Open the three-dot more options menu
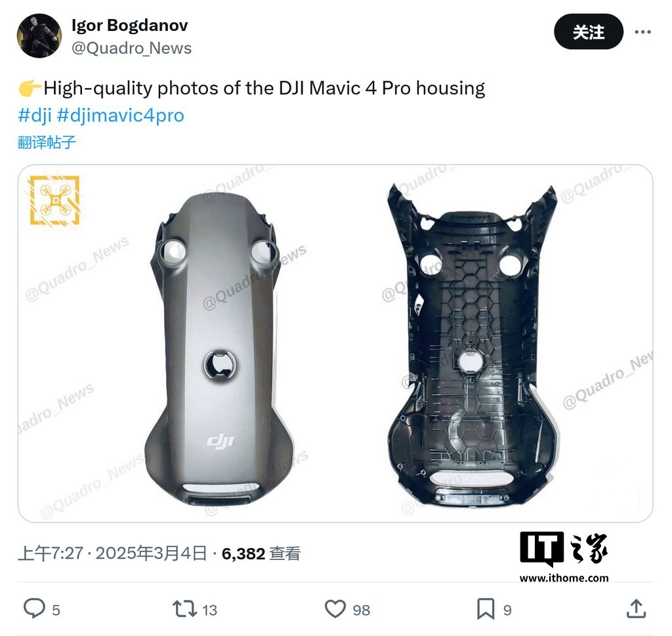Viewport: 672px width, 636px height. [643, 32]
